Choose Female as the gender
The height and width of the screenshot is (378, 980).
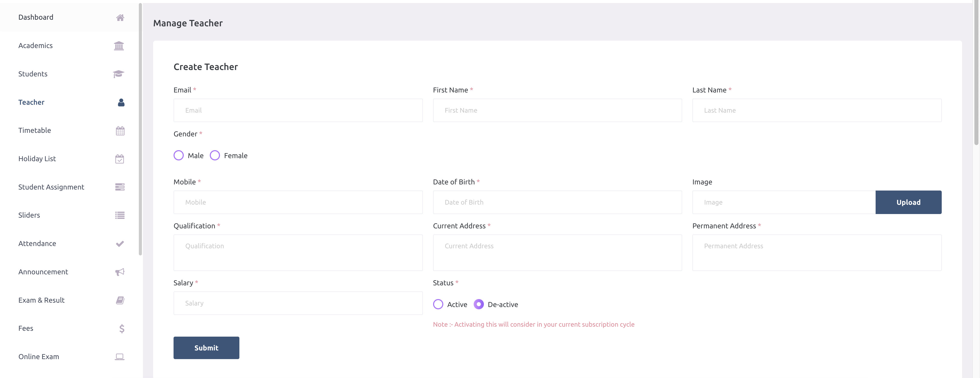[x=215, y=155]
